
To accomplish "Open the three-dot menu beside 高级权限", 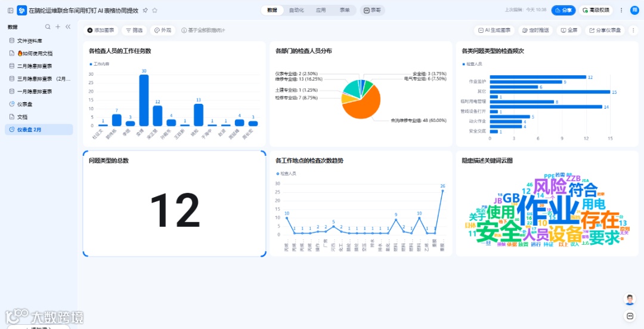I will pyautogui.click(x=621, y=10).
